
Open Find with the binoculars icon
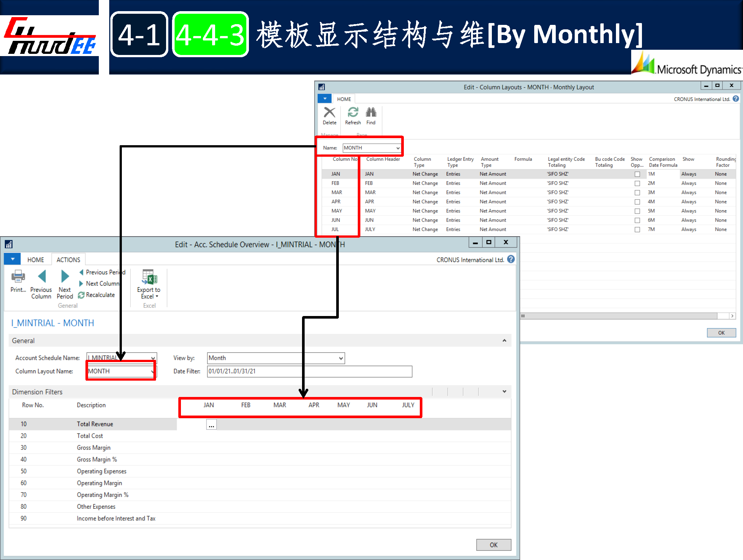coord(371,113)
